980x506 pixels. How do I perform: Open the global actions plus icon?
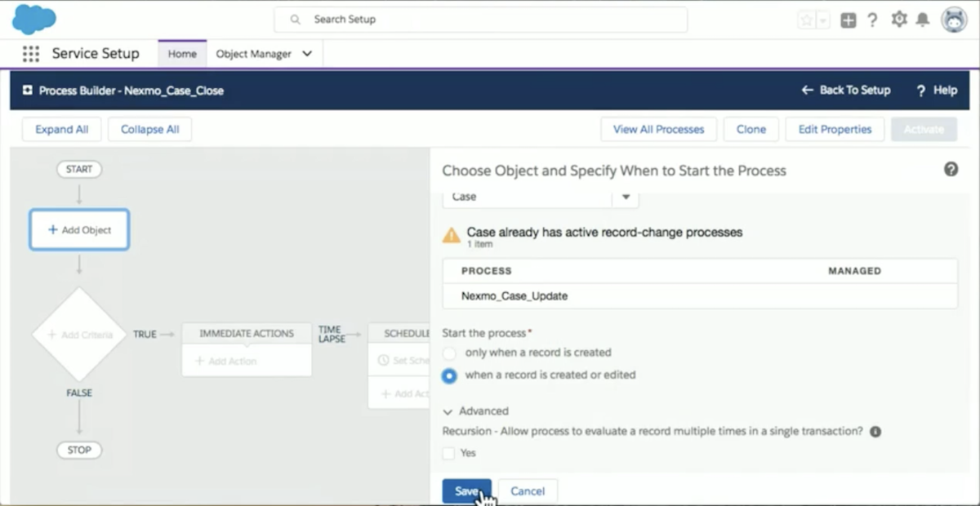[849, 20]
